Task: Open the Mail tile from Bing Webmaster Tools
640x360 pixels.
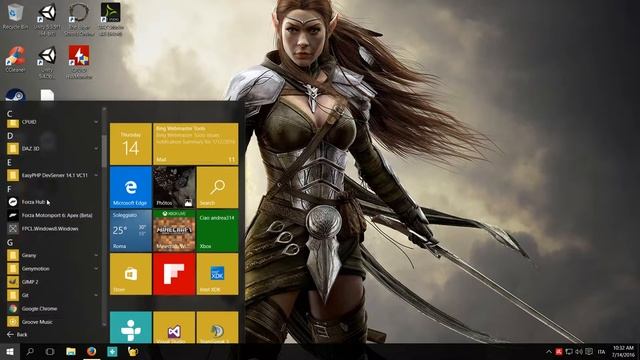Action: pyautogui.click(x=196, y=144)
